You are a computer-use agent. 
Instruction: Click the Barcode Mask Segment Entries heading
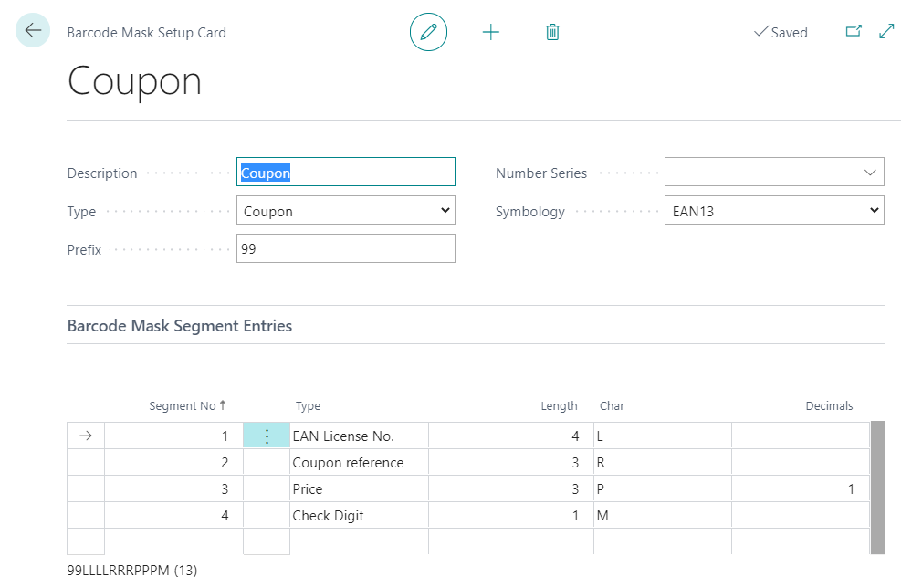[180, 326]
